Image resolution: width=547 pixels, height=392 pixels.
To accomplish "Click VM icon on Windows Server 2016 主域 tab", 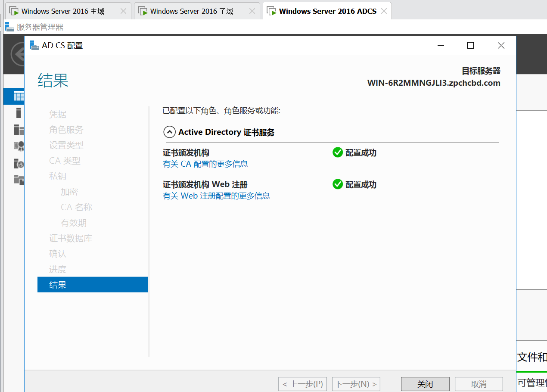I will pos(14,11).
